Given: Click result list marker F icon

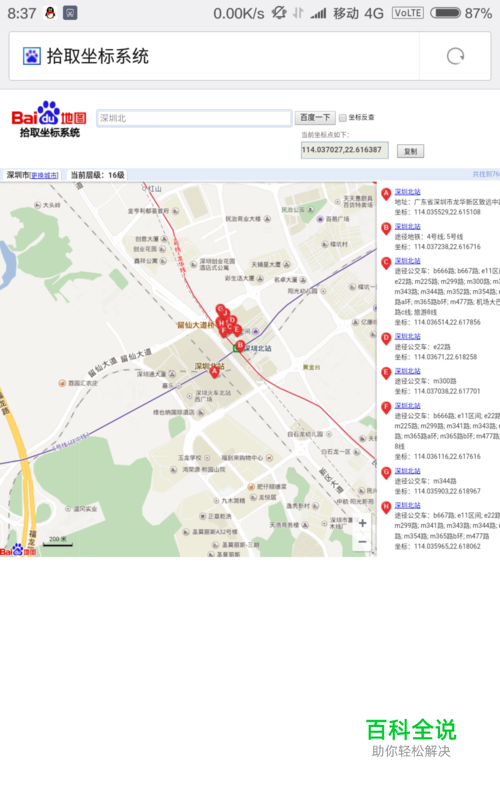Looking at the screenshot, I should coord(386,408).
